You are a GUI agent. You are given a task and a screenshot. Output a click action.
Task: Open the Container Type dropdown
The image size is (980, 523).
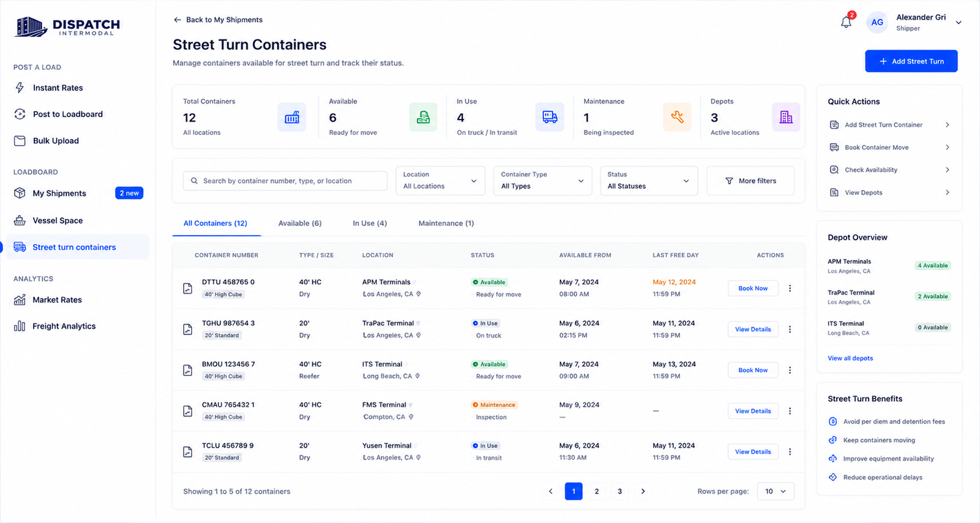point(543,181)
